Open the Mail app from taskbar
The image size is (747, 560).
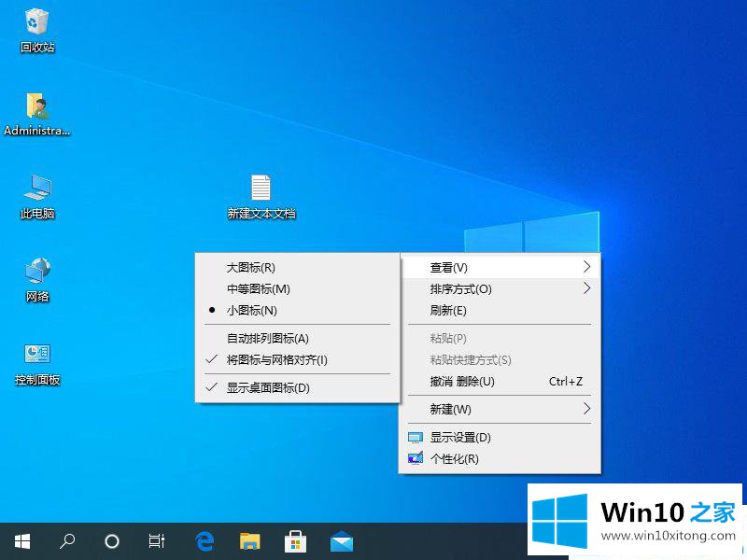click(341, 541)
